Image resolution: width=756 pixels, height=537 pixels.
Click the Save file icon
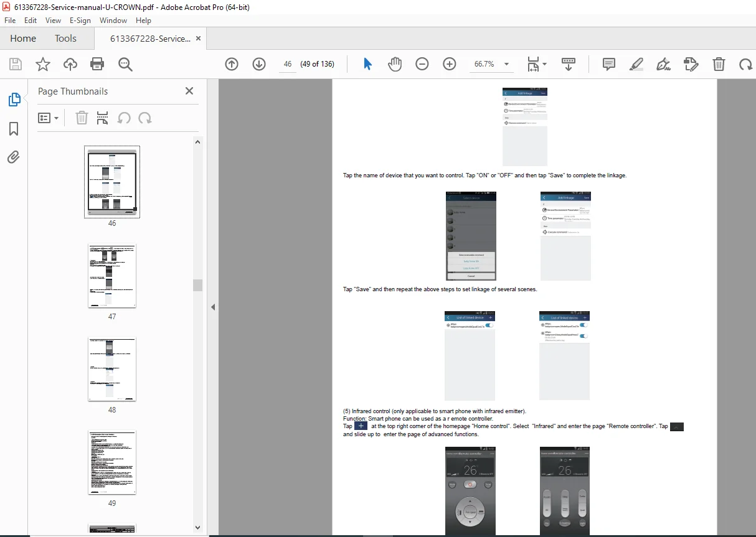pos(16,64)
